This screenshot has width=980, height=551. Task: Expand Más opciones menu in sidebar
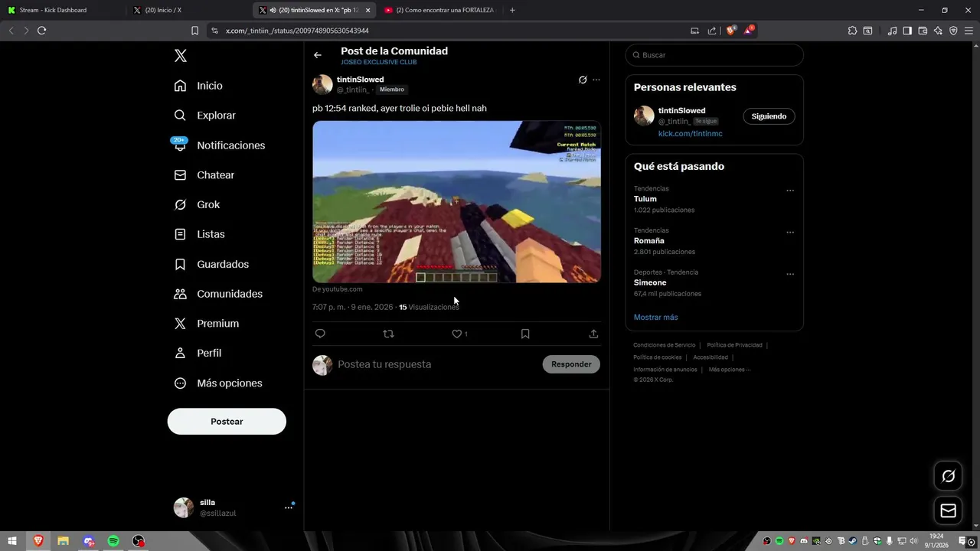[218, 383]
